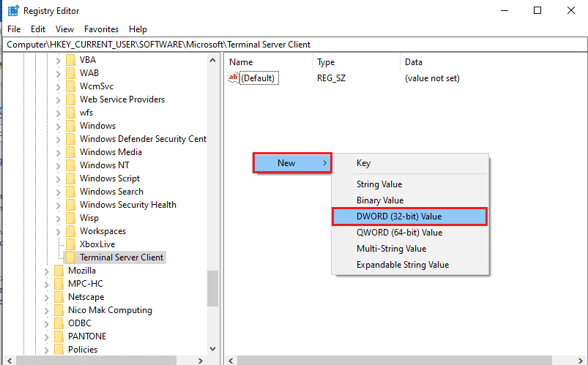588x365 pixels.
Task: Click the VBA folder icon
Action: [x=70, y=60]
